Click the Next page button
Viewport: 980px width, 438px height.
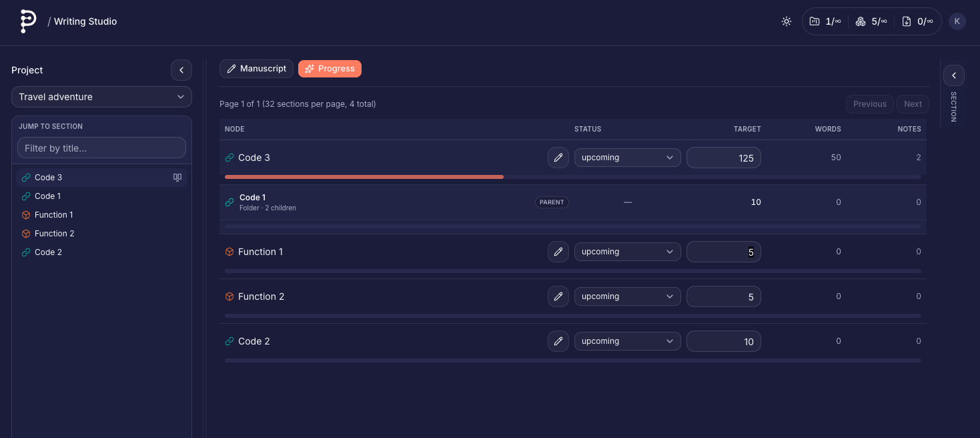pos(913,104)
